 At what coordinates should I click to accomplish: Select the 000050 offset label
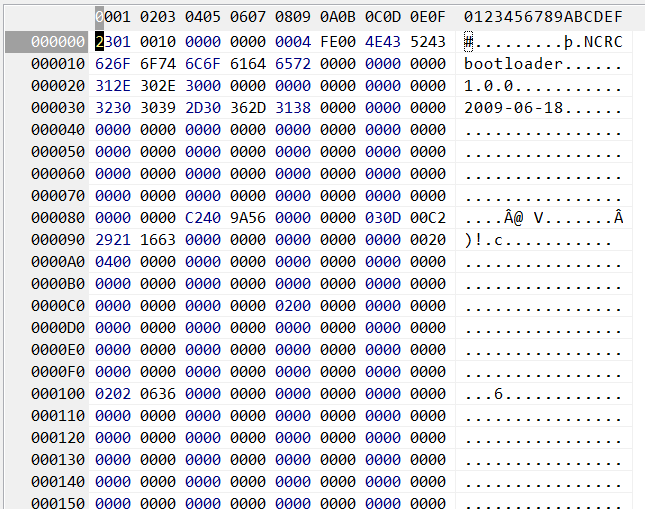[58, 152]
